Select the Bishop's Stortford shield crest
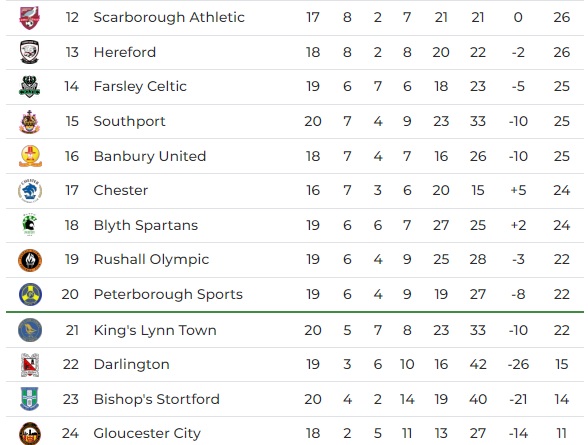The width and height of the screenshot is (588, 445). click(x=30, y=399)
